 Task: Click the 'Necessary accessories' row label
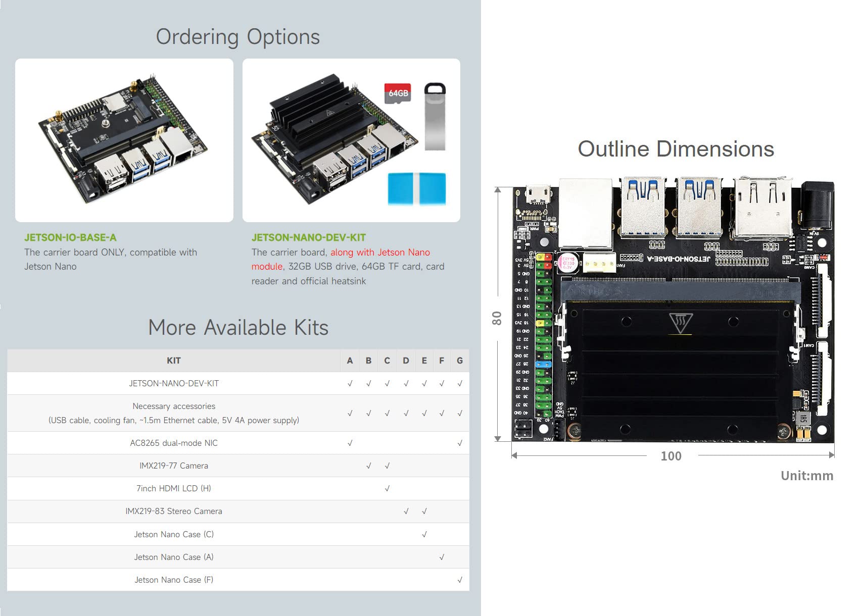pos(174,406)
